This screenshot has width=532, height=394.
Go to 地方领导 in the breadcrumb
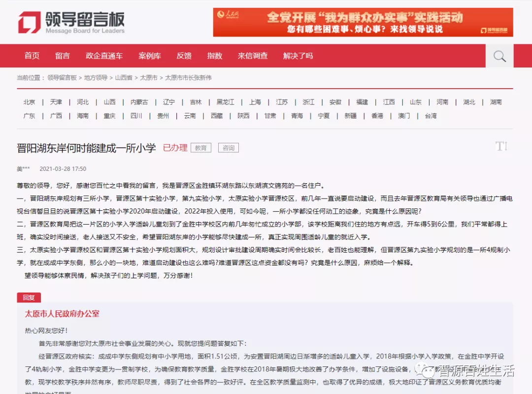click(96, 78)
